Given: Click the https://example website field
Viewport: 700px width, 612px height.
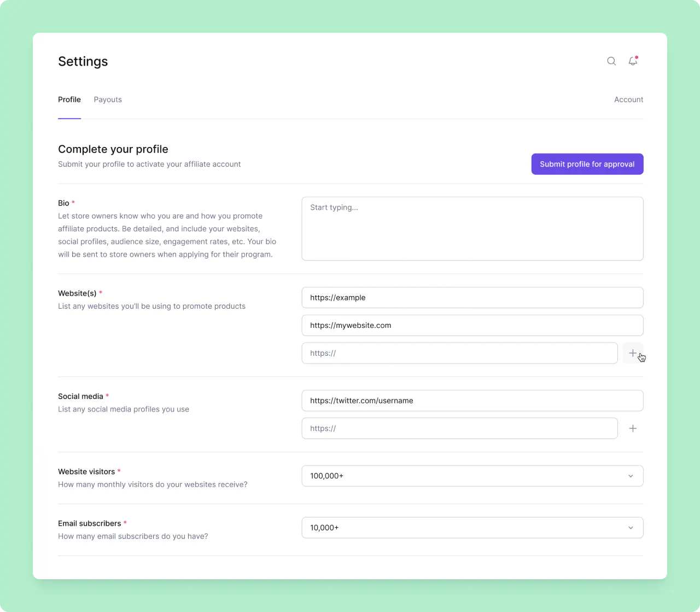Looking at the screenshot, I should [x=472, y=298].
